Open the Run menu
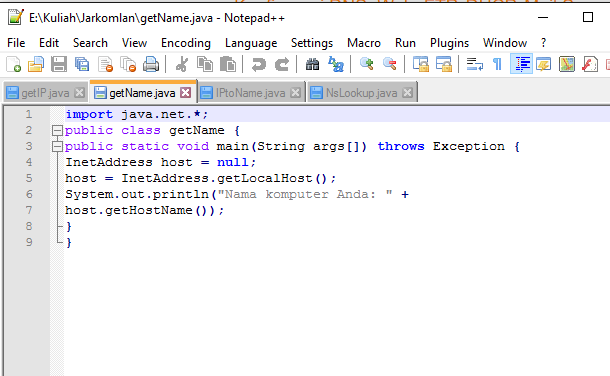The height and width of the screenshot is (376, 610). point(405,43)
